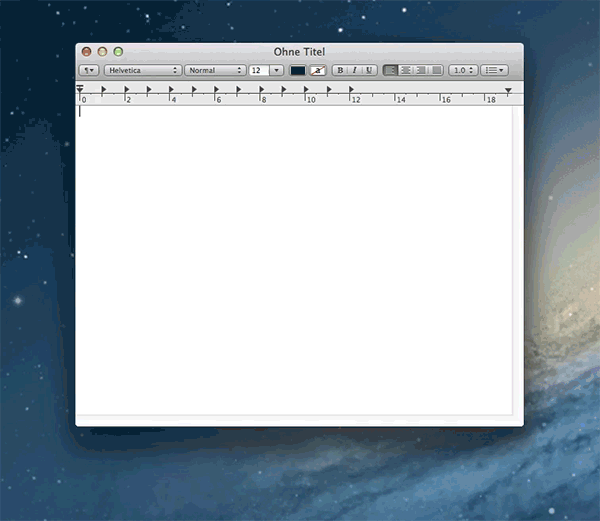Click the tab stop at ruler mark 8

(x=261, y=90)
